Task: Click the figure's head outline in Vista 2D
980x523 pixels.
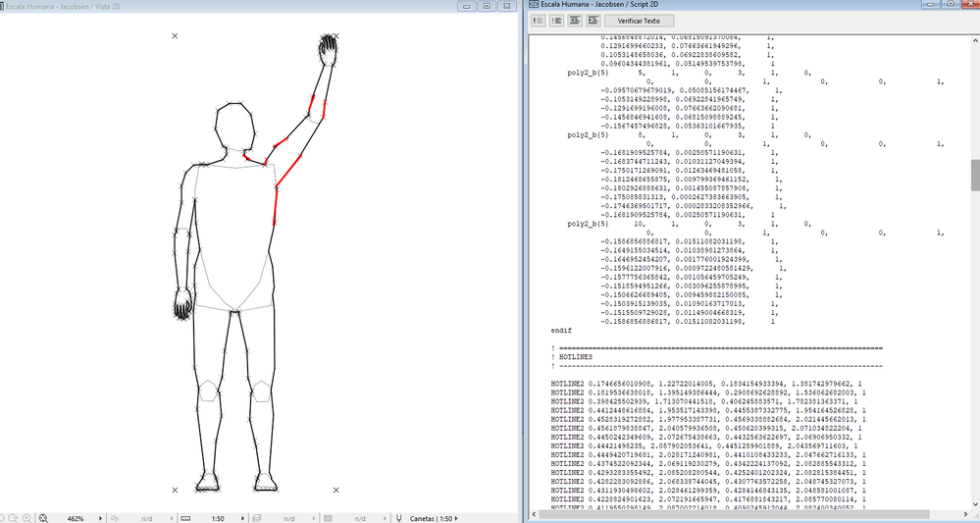Action: pyautogui.click(x=235, y=127)
